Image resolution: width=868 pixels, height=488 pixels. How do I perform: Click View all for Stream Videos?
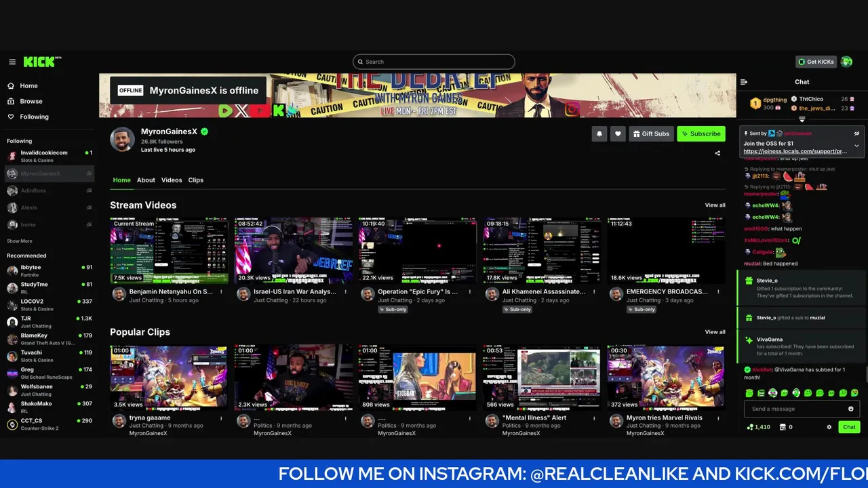(x=715, y=205)
